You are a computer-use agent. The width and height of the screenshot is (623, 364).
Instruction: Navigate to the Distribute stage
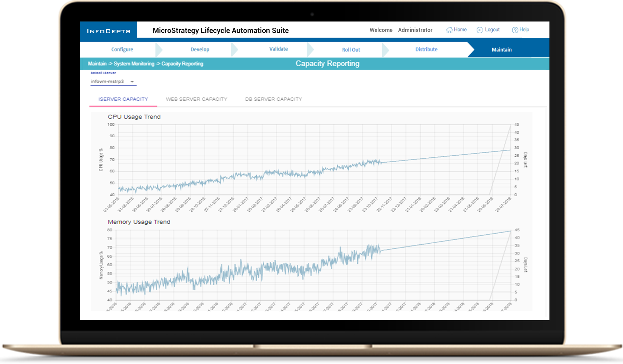point(426,50)
